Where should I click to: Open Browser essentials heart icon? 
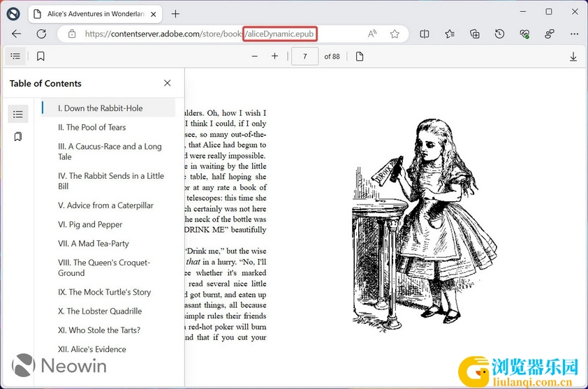point(524,34)
